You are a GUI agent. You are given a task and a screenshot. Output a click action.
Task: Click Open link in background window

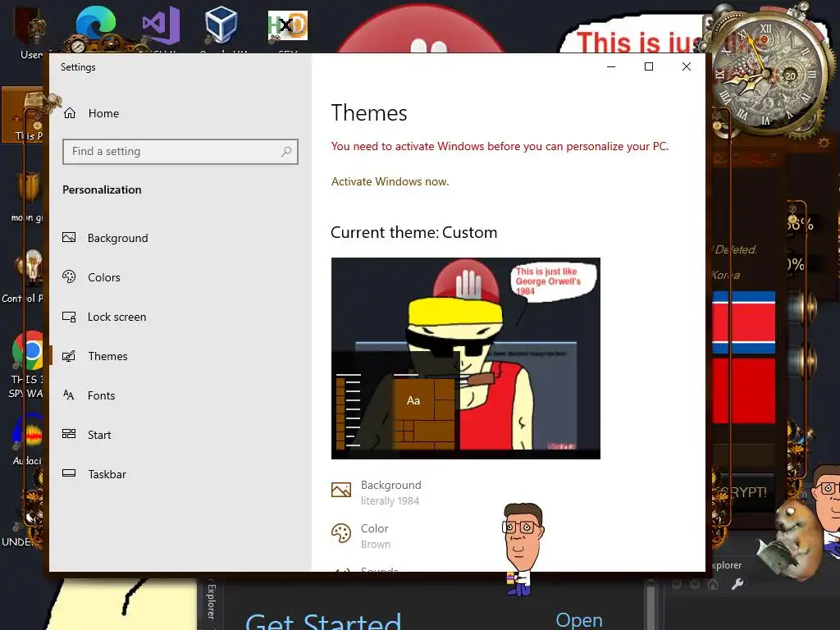click(579, 620)
